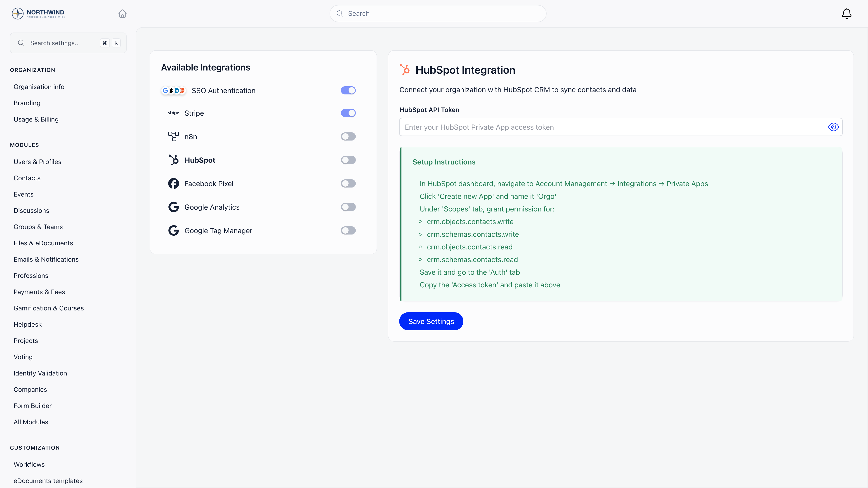Focus the HubSpot API Token field
This screenshot has width=868, height=488.
(621, 127)
